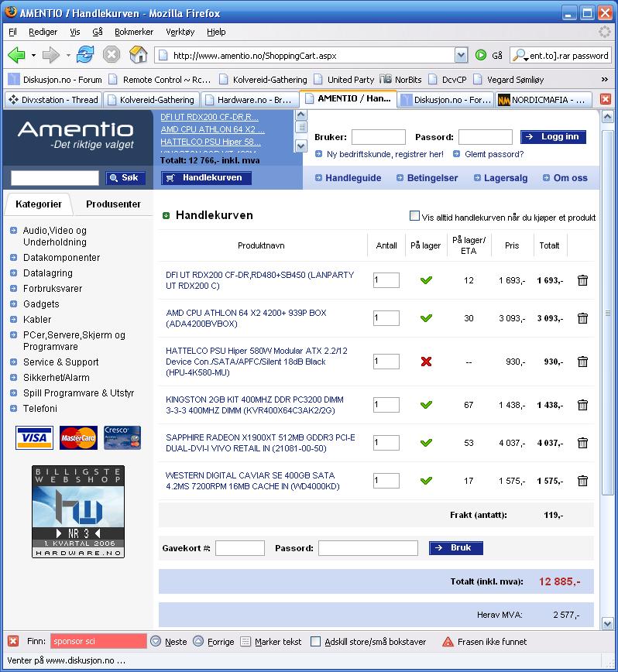Click the site search input field
This screenshot has height=672, width=618.
pos(54,177)
